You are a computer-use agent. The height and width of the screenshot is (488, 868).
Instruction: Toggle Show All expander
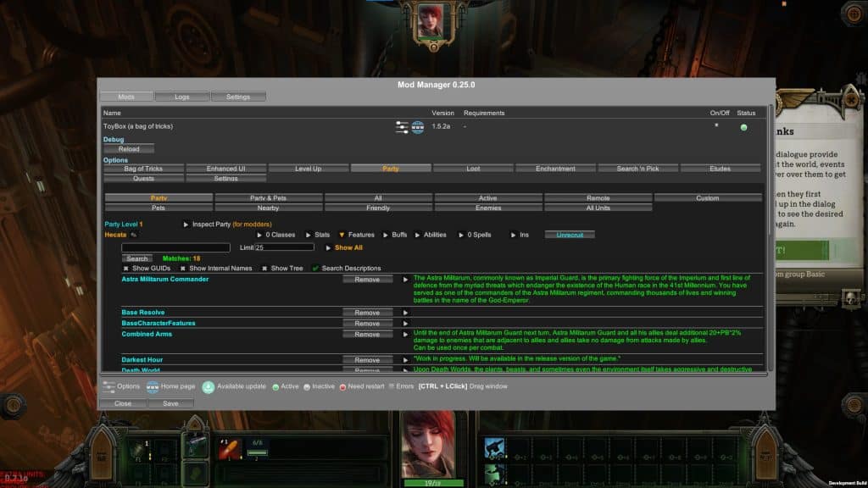coord(328,248)
